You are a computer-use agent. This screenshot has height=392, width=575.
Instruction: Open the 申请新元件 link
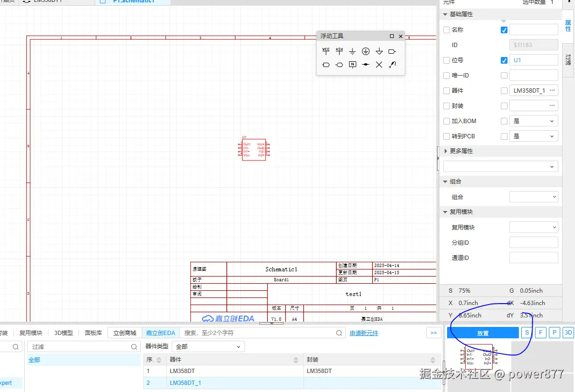click(x=364, y=333)
